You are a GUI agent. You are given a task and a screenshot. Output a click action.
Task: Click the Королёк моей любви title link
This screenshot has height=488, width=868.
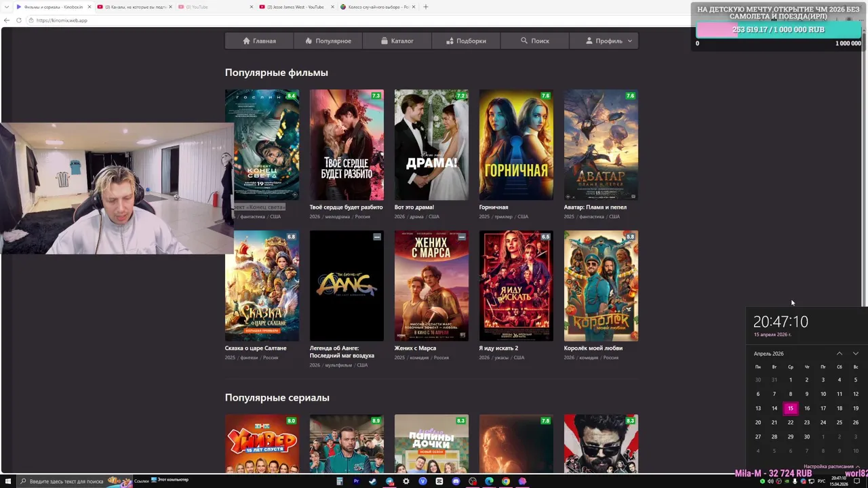[x=593, y=348]
